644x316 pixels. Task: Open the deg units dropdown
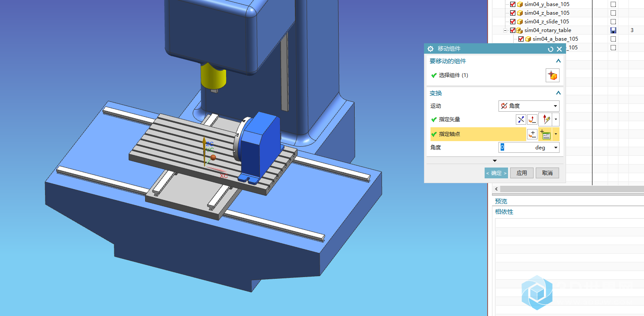pos(556,148)
